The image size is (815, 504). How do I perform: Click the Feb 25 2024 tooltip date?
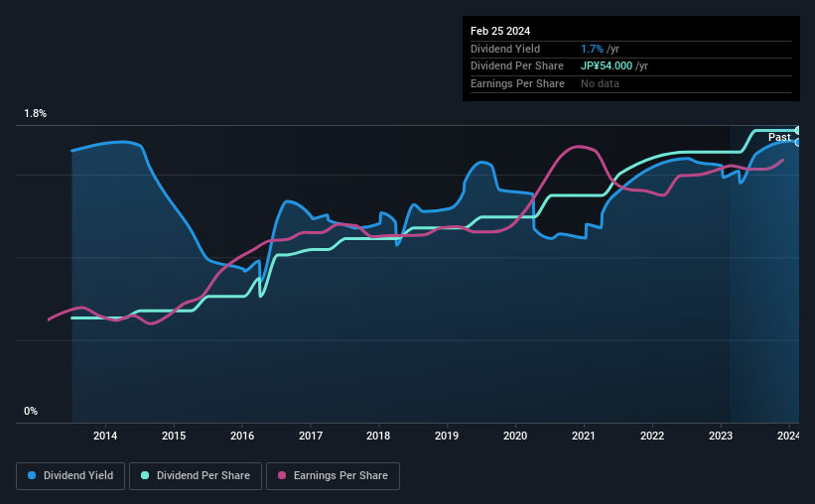[500, 31]
